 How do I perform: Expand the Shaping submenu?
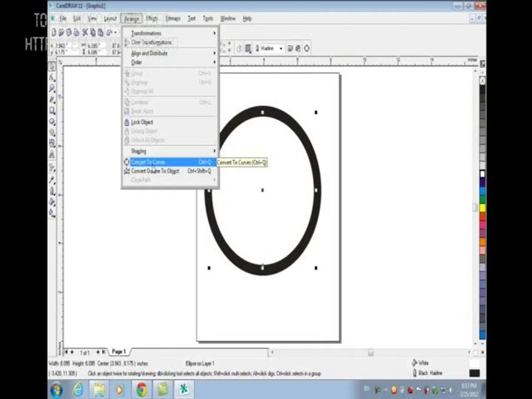(170, 151)
